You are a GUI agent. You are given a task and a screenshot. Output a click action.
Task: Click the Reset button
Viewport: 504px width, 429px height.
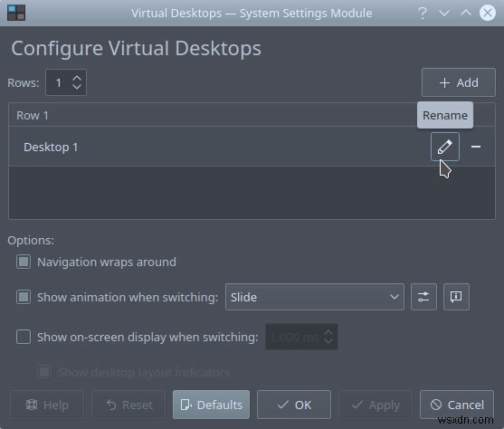[x=128, y=405]
